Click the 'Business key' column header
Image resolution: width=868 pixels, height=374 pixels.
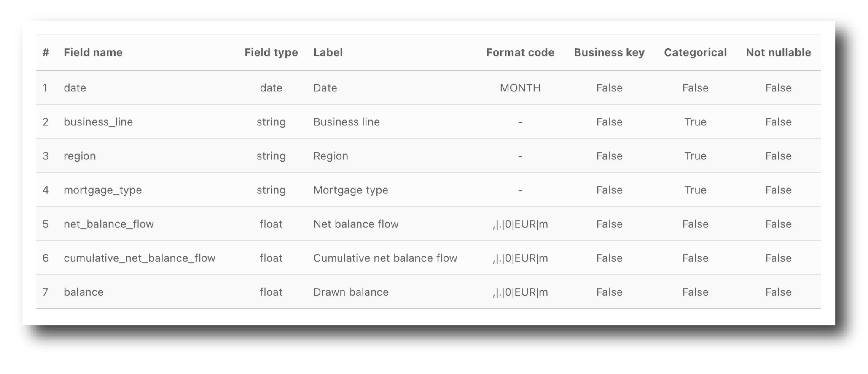click(609, 52)
